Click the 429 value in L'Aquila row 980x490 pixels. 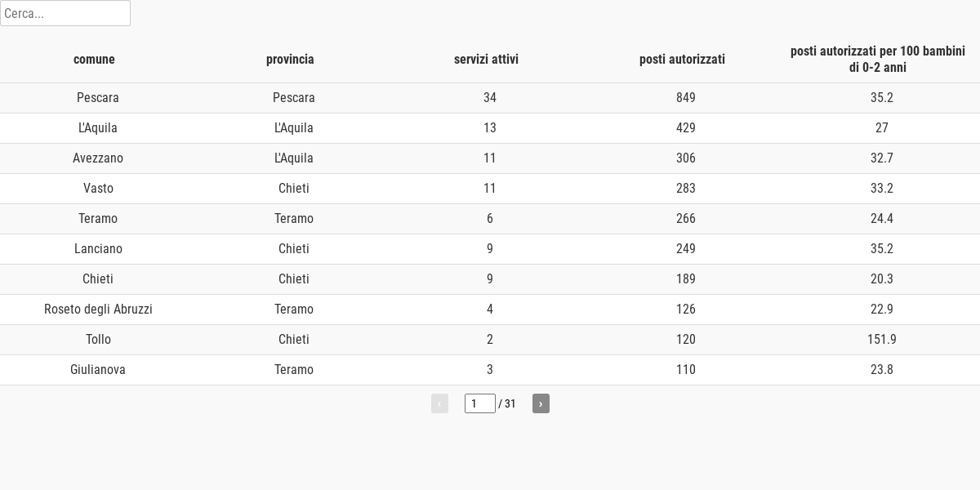(x=686, y=128)
